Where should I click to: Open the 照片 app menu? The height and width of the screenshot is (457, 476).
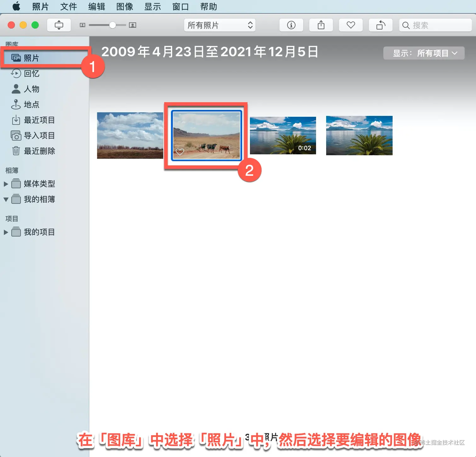[x=41, y=7]
